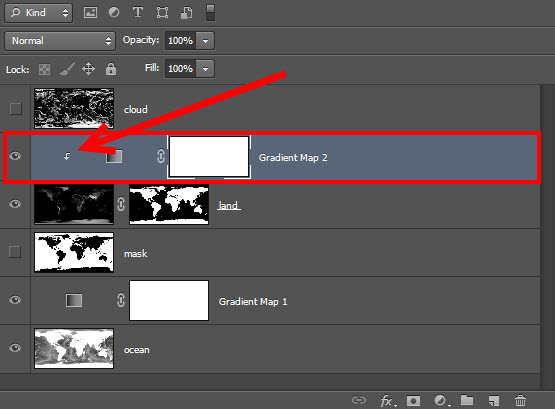Viewport: 555px width, 409px height.
Task: Select the ocean layer thumbnail
Action: click(x=74, y=348)
